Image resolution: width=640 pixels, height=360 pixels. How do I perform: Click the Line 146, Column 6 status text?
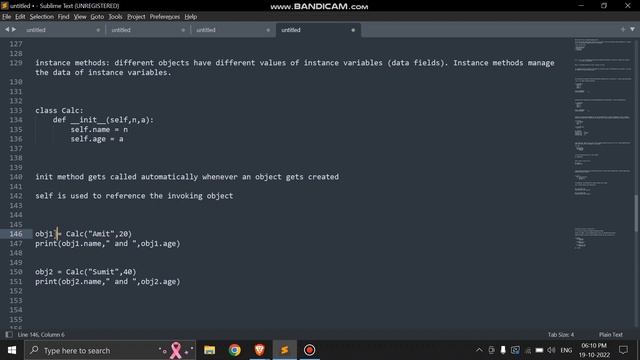click(41, 334)
